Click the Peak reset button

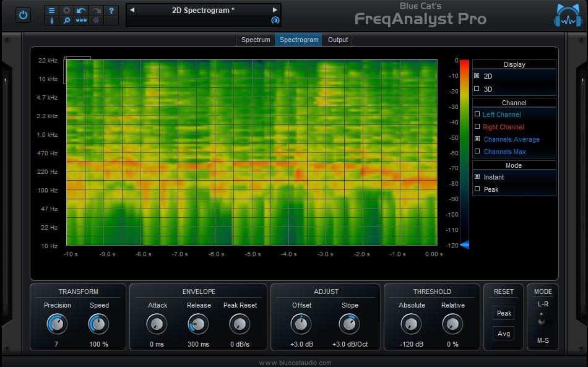pyautogui.click(x=503, y=313)
